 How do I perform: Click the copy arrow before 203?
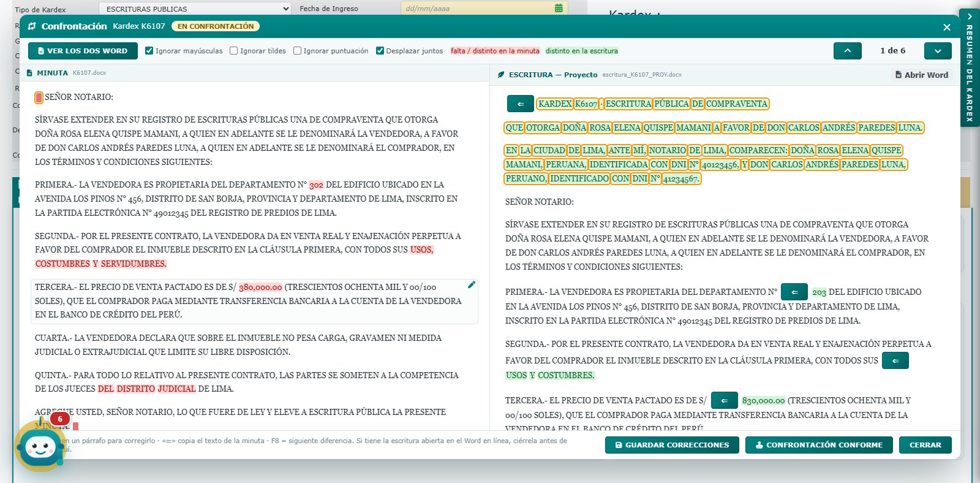pyautogui.click(x=794, y=292)
